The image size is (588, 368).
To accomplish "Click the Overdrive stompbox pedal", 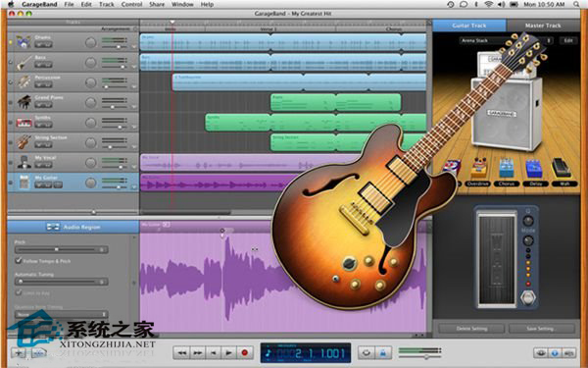I will point(478,168).
